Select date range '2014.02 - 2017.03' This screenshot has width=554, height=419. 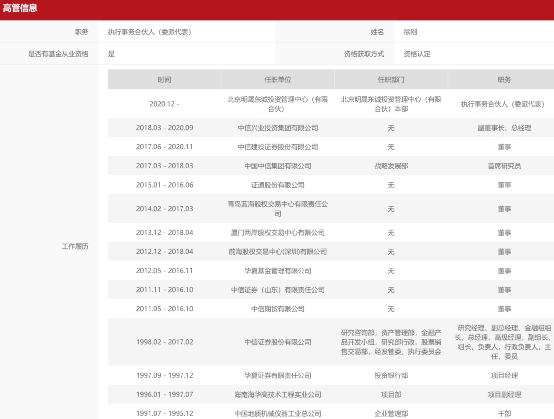pos(164,208)
